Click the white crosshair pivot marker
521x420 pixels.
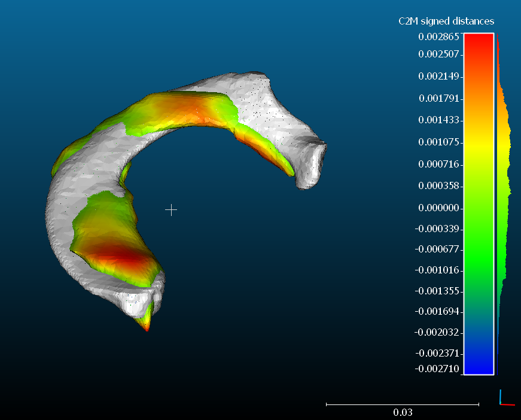[x=171, y=210]
